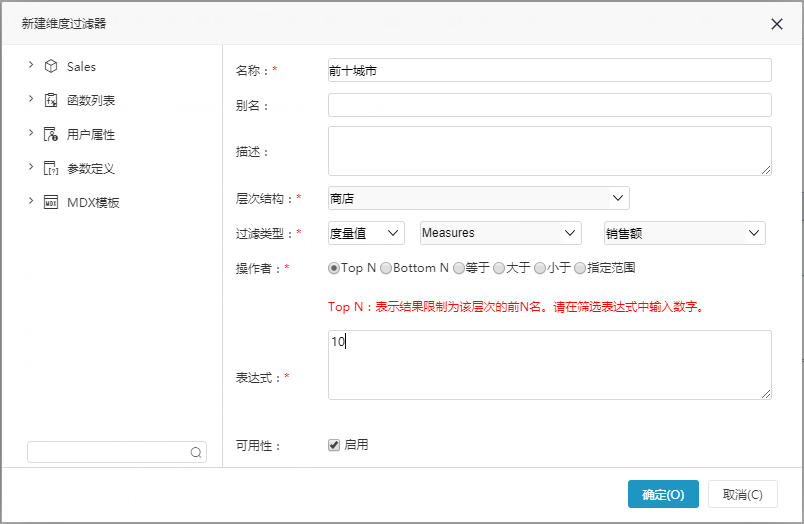Click the magnifier search icon
The image size is (804, 524).
(196, 452)
